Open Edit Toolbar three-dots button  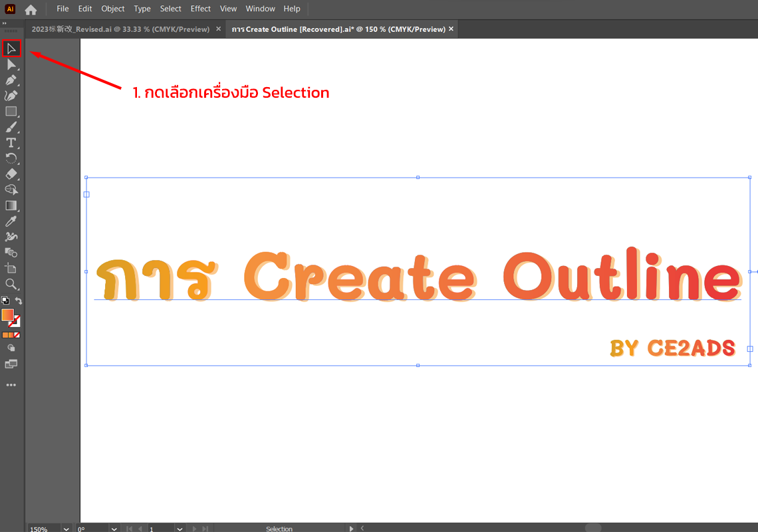pos(11,385)
